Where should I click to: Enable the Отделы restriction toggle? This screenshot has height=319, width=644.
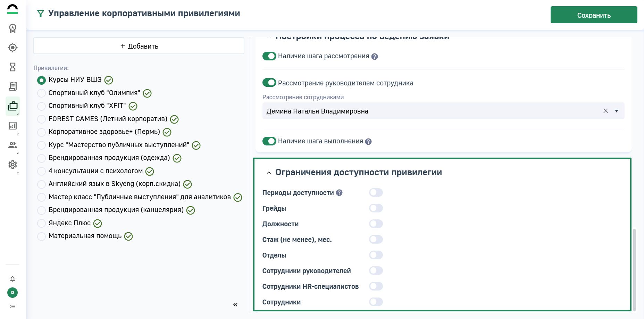[376, 255]
